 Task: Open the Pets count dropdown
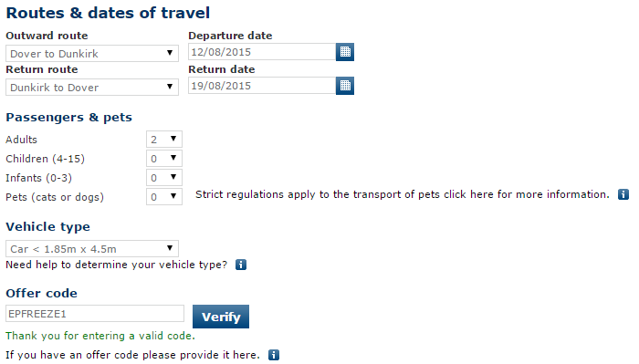[x=164, y=197]
